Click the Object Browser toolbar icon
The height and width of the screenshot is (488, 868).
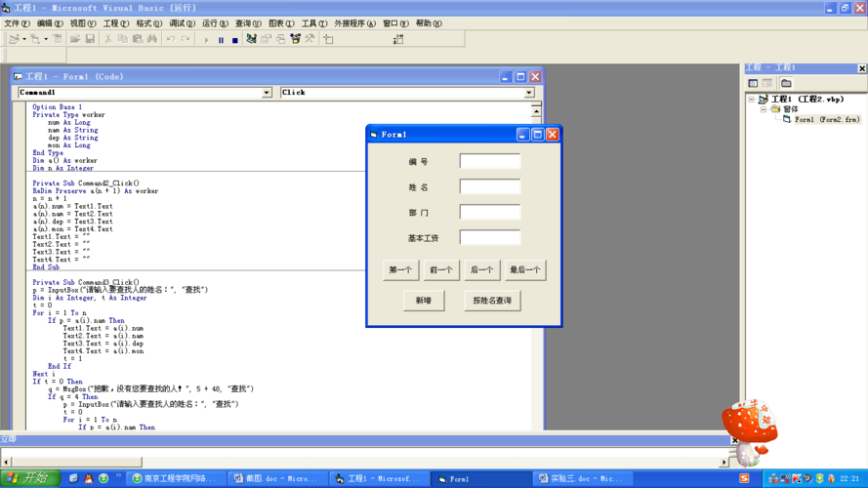click(295, 40)
